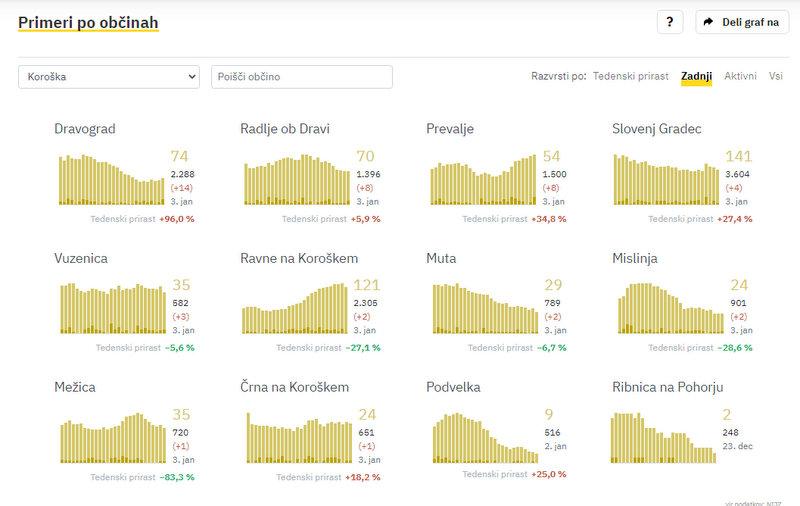Screen dimensions: 800x506
Task: Click the Mežica bar chart
Action: tap(110, 438)
